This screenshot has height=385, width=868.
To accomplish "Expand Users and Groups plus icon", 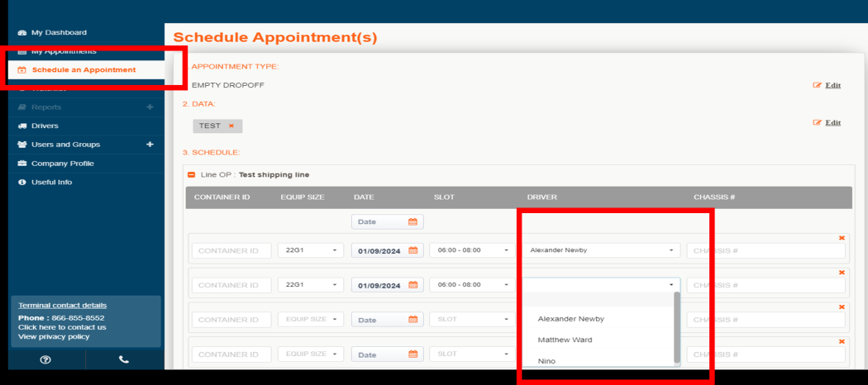I will [150, 145].
